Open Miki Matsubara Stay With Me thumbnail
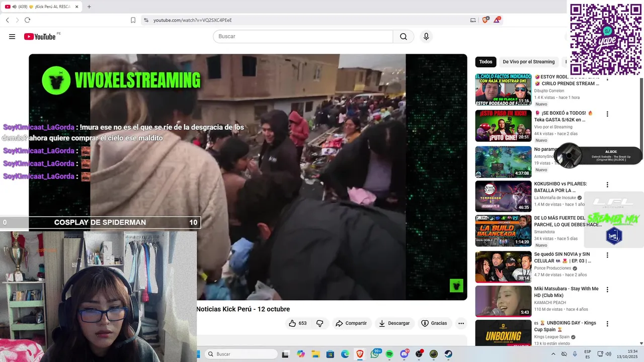Viewport: 644px width, 362px height. point(503,301)
